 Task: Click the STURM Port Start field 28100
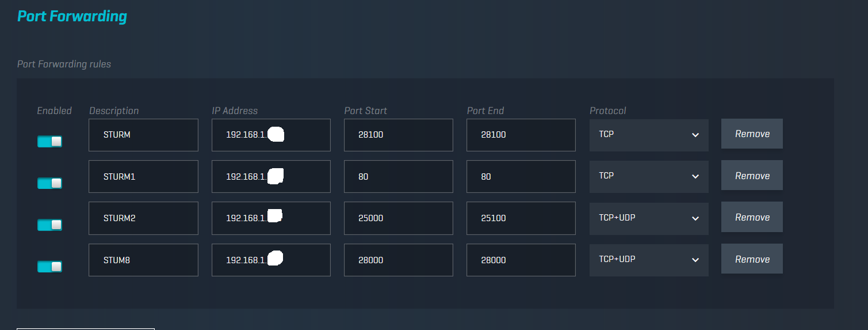click(398, 135)
